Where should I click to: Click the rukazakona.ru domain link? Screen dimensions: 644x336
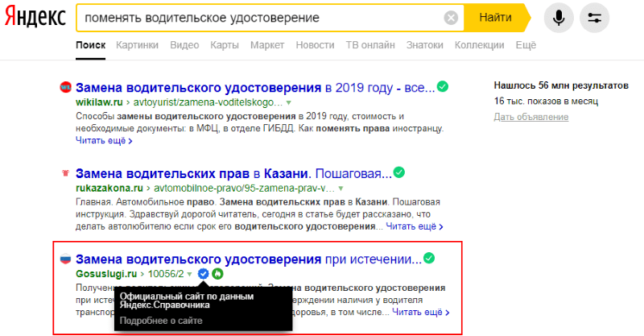click(x=109, y=189)
